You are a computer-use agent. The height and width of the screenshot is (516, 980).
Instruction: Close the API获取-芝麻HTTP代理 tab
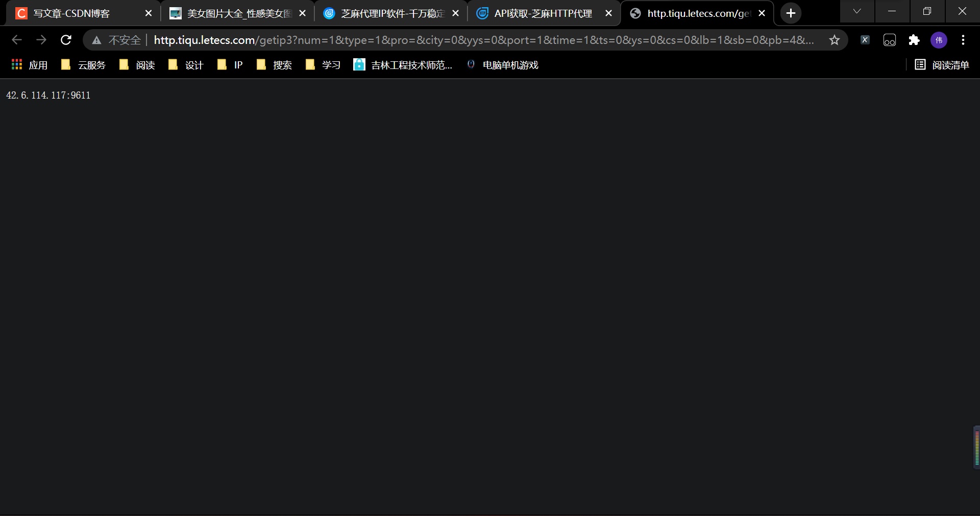click(608, 13)
